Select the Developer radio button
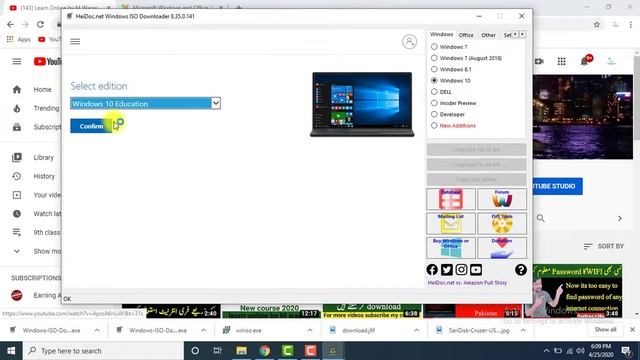This screenshot has height=360, width=640. [434, 114]
